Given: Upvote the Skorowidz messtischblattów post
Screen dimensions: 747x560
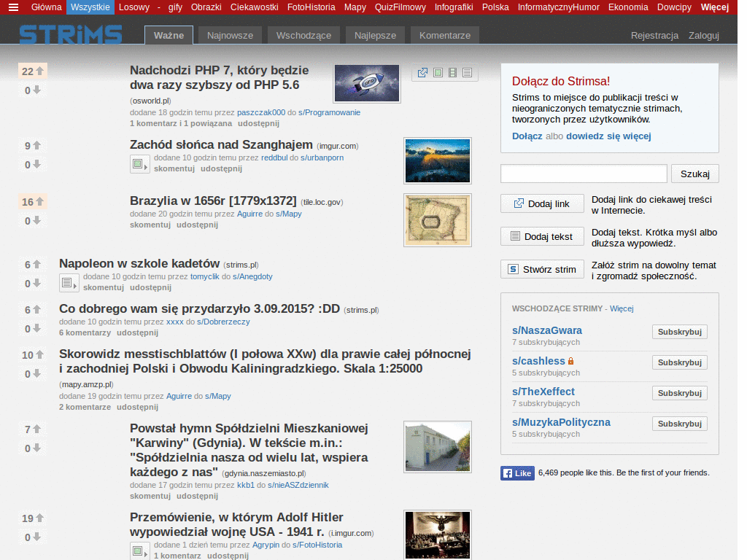Looking at the screenshot, I should click(x=40, y=355).
